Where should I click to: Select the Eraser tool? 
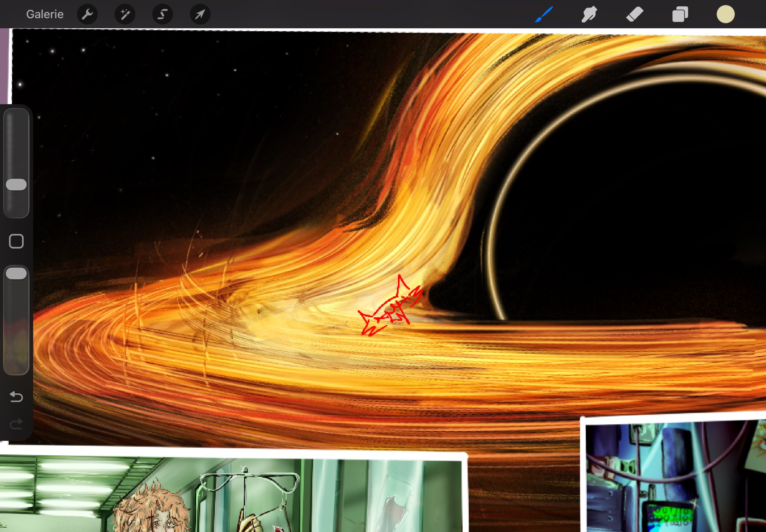635,14
